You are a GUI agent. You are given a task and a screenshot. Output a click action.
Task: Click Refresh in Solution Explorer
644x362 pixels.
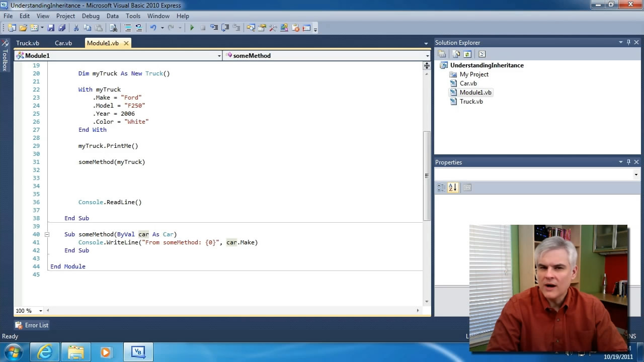click(467, 54)
